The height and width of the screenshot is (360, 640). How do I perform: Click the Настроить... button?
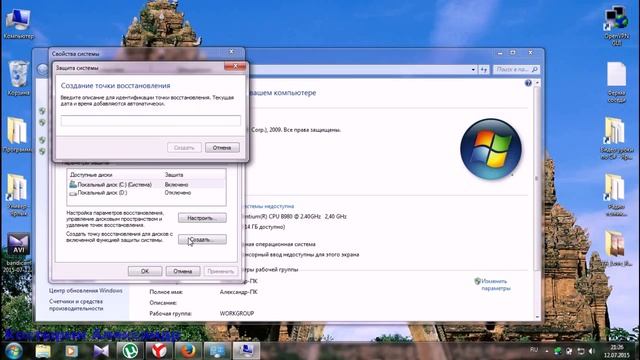(x=202, y=218)
